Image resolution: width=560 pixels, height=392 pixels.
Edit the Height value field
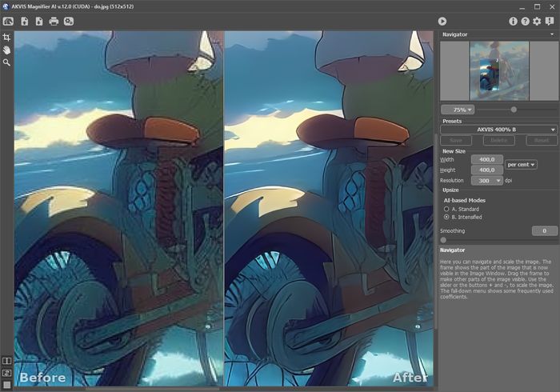[486, 170]
